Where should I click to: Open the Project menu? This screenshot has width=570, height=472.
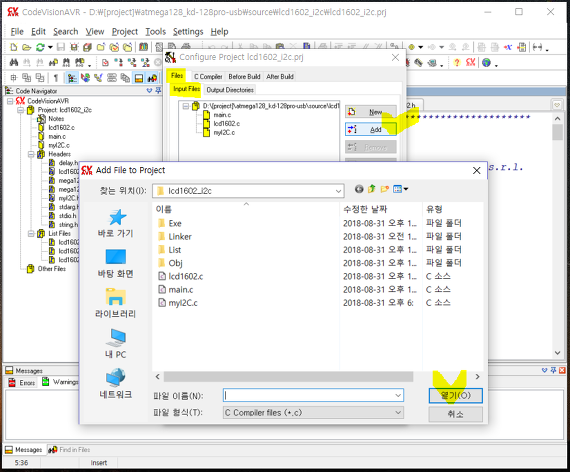125,32
